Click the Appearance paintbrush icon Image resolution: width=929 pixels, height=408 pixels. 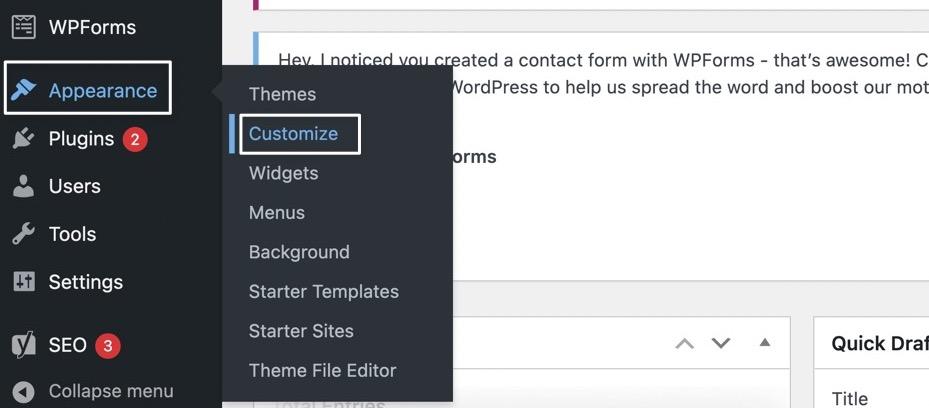click(x=24, y=90)
